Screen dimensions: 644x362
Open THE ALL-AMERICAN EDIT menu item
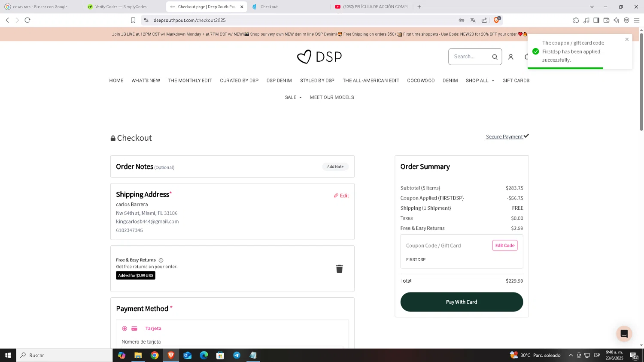click(371, 81)
